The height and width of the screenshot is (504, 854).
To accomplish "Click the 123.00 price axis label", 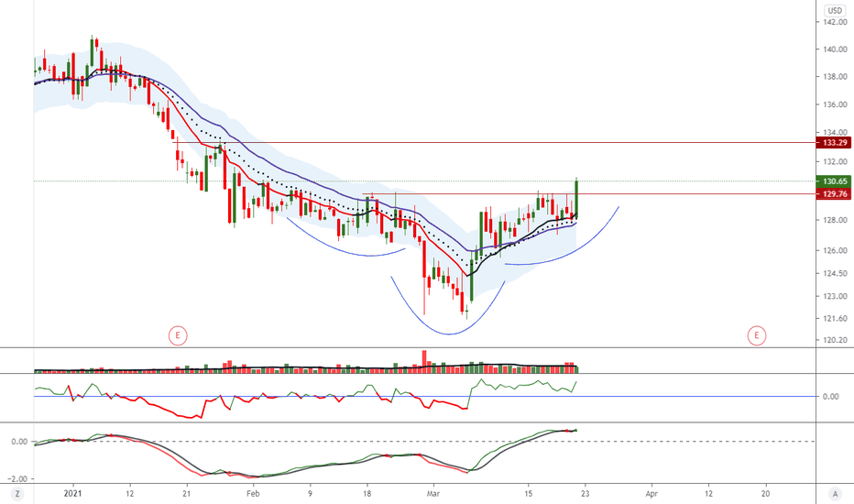I will point(835,296).
